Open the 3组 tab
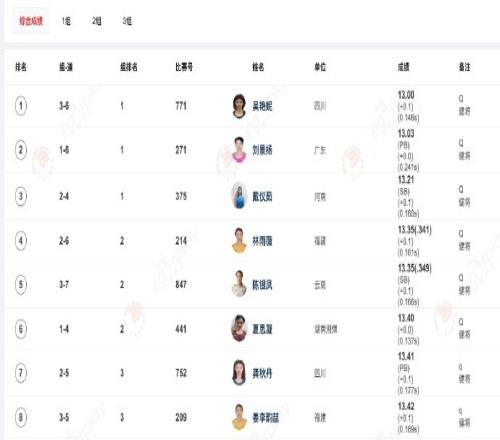Image resolution: width=500 pixels, height=440 pixels. 127,21
